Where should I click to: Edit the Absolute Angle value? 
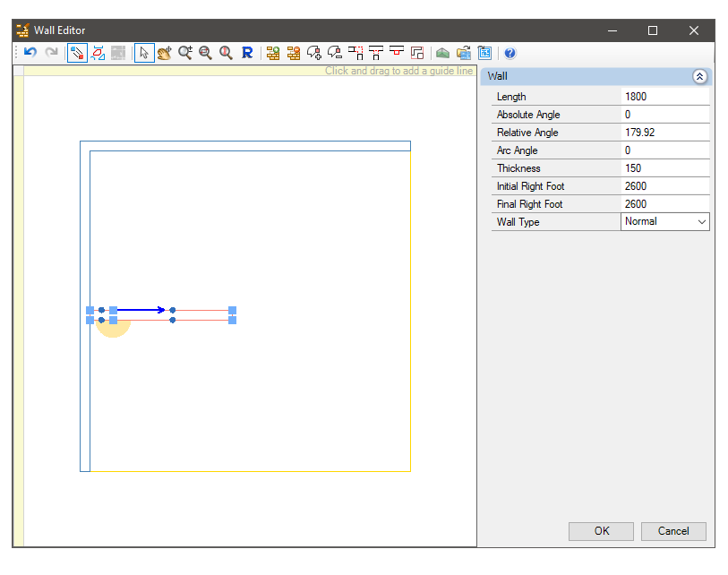pos(664,115)
